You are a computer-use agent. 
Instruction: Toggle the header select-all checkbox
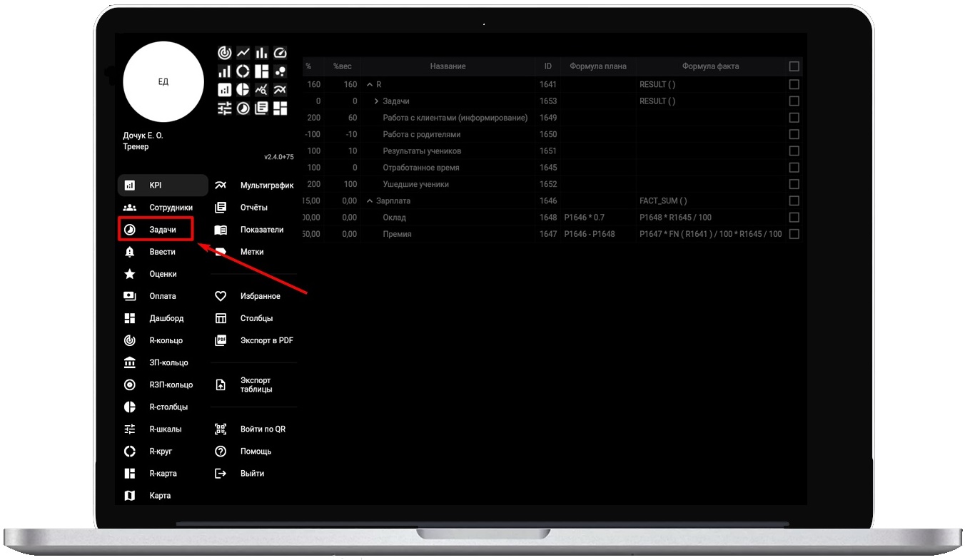pyautogui.click(x=794, y=66)
